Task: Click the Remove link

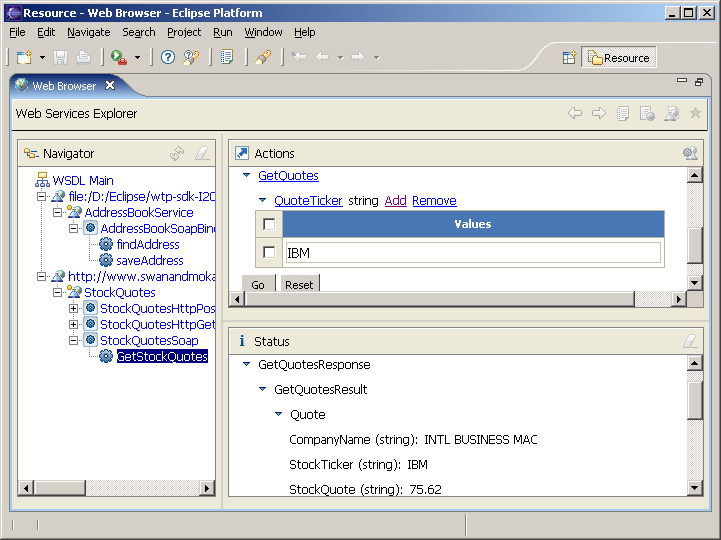Action: pyautogui.click(x=434, y=201)
